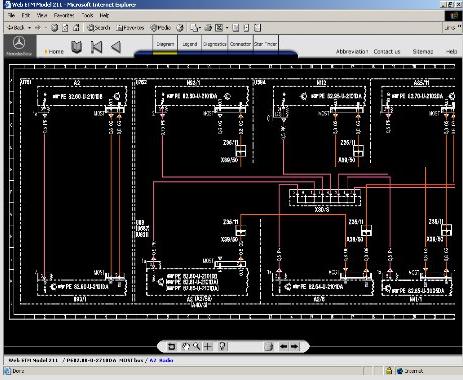Open the Star Finder tab
463x380 pixels.
[266, 44]
